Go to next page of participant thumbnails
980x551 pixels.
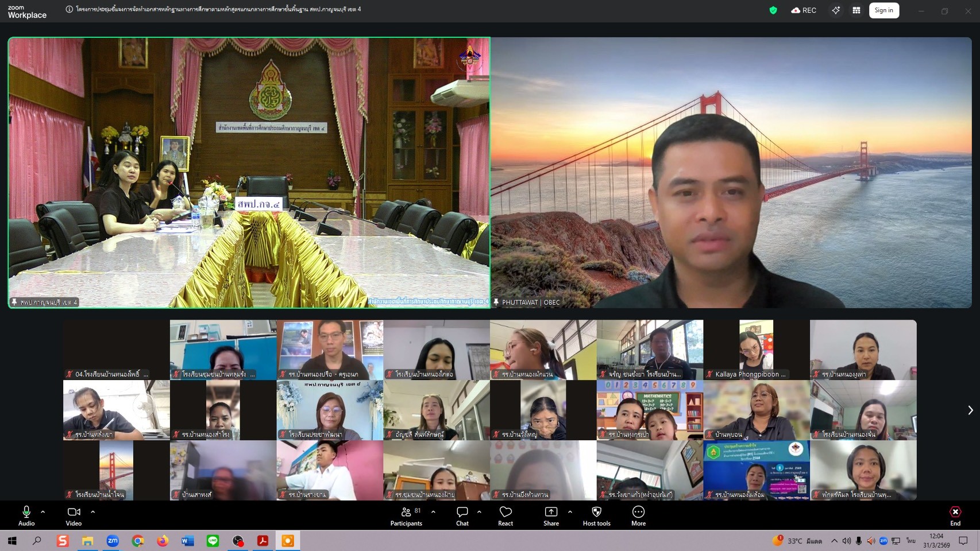tap(970, 410)
